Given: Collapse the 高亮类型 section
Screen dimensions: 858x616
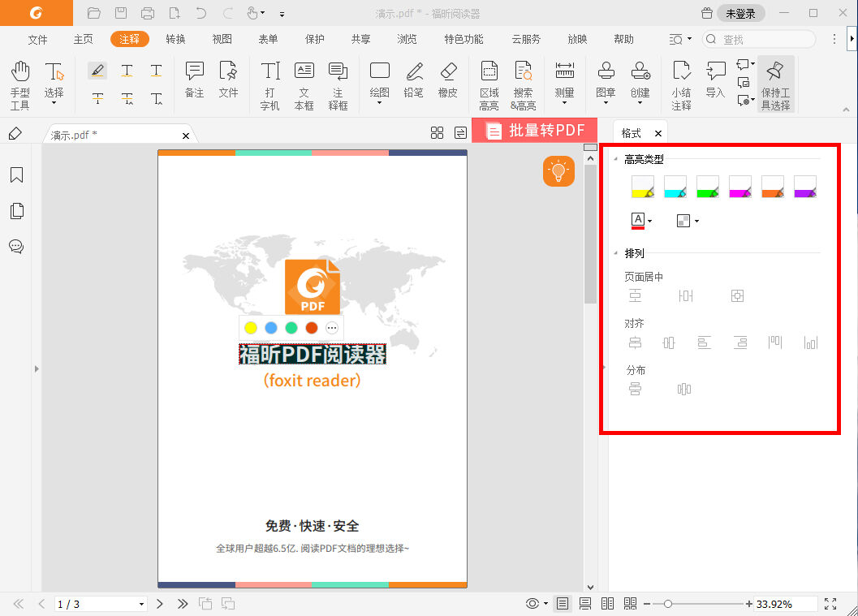Looking at the screenshot, I should [x=615, y=159].
